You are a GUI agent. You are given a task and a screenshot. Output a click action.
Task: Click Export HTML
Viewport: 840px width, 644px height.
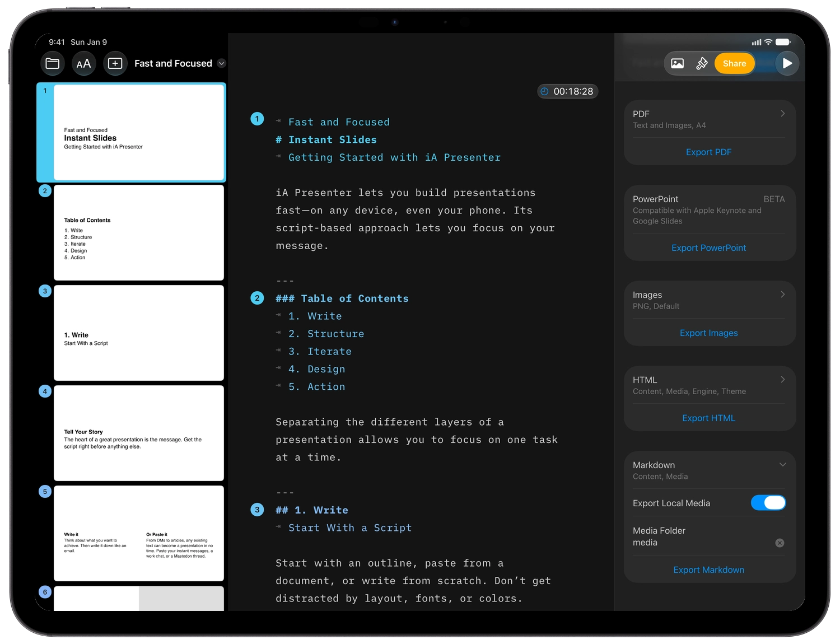[x=708, y=418]
